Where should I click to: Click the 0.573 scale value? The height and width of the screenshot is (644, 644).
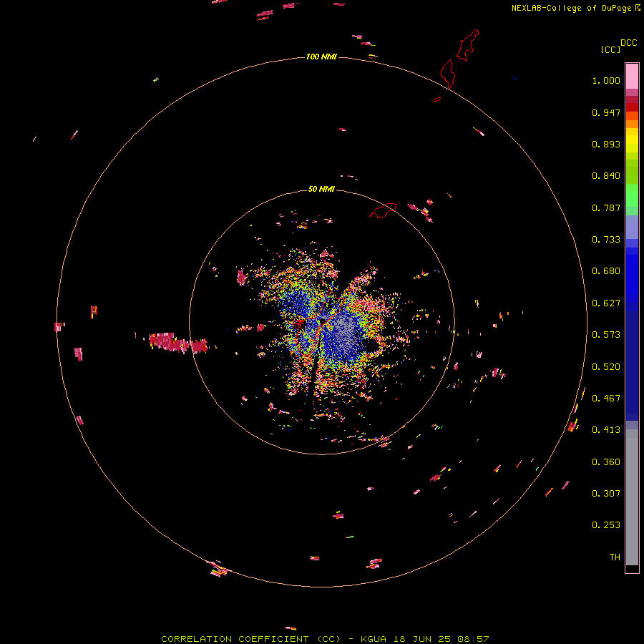[x=606, y=335]
